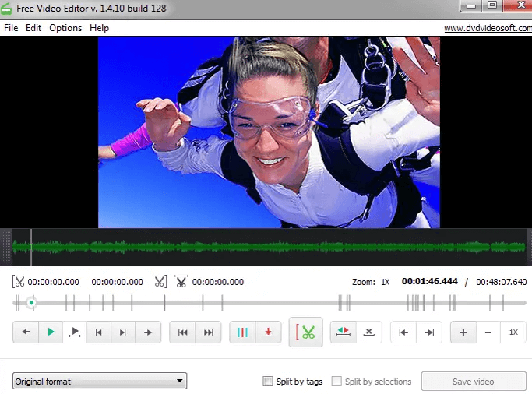Click the Save video button
Image resolution: width=532 pixels, height=394 pixels.
tap(474, 381)
